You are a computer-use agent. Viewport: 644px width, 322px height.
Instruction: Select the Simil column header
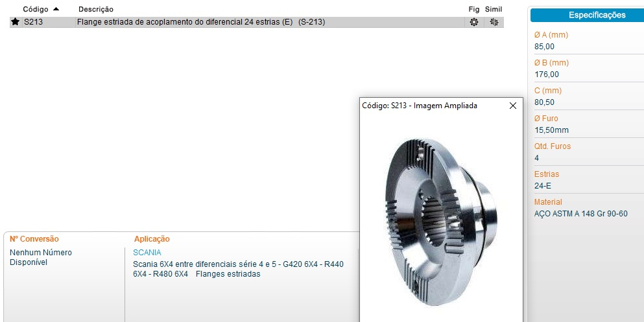[494, 9]
